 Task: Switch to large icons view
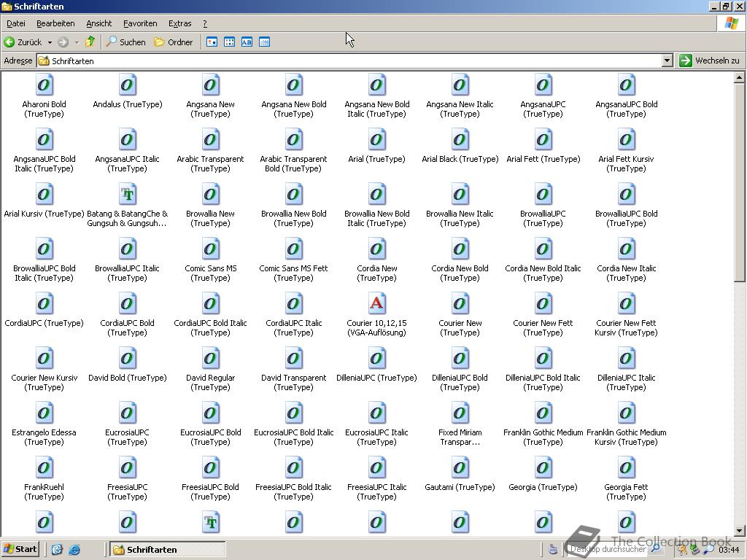pos(212,42)
